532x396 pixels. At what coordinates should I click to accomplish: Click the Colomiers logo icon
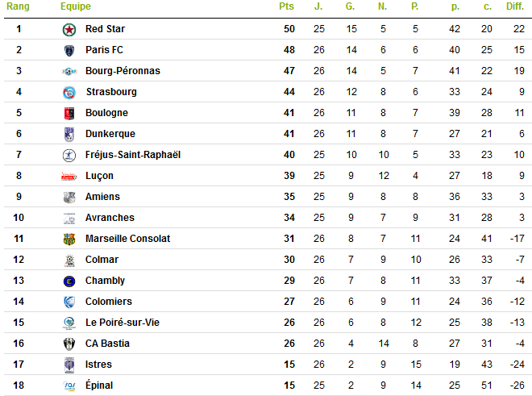pos(69,302)
